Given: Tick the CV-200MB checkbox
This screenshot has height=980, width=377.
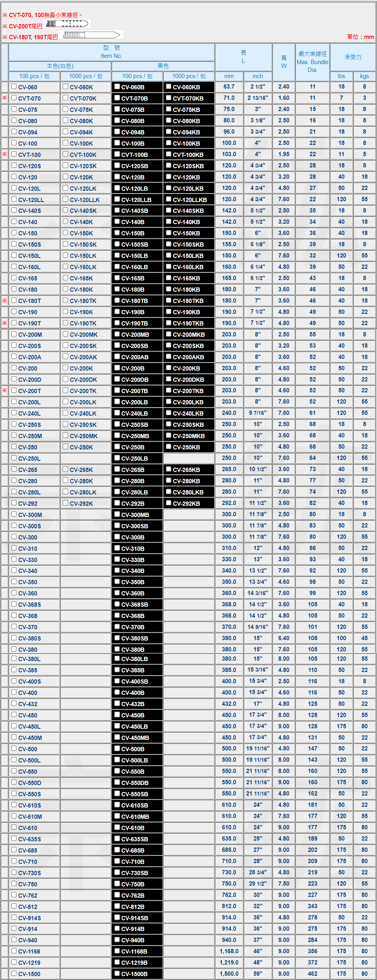Looking at the screenshot, I should 117,334.
